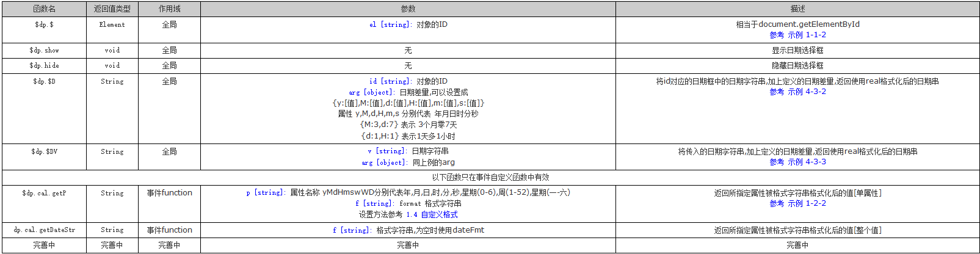Click the 描述 column header
The height and width of the screenshot is (254, 980).
point(797,9)
